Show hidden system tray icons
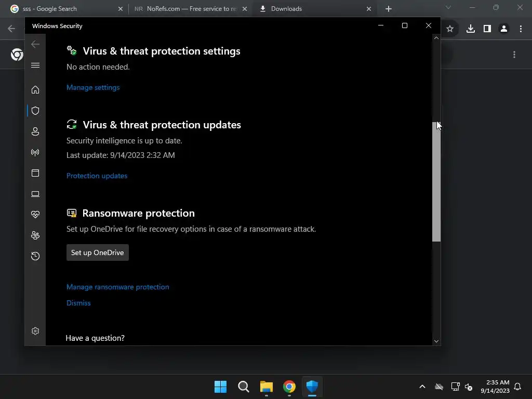 (422, 387)
